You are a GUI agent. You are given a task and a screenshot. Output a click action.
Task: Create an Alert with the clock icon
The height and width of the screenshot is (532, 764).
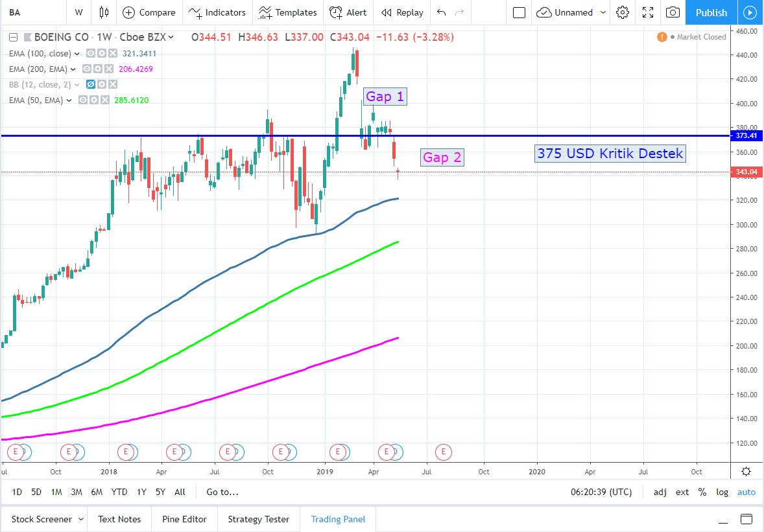click(348, 13)
